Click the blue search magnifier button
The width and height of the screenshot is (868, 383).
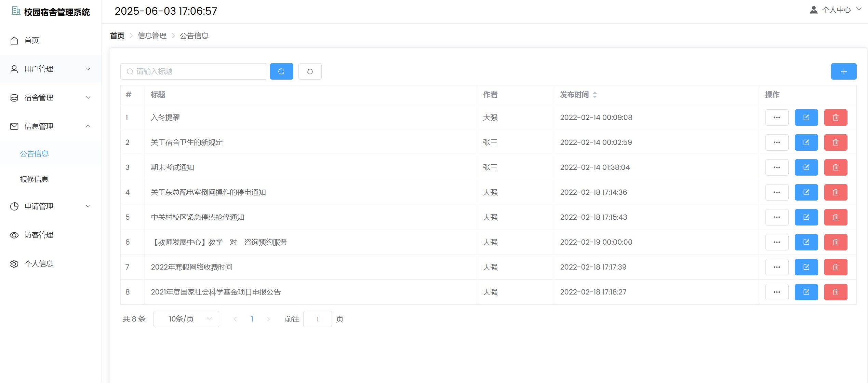[x=281, y=71]
